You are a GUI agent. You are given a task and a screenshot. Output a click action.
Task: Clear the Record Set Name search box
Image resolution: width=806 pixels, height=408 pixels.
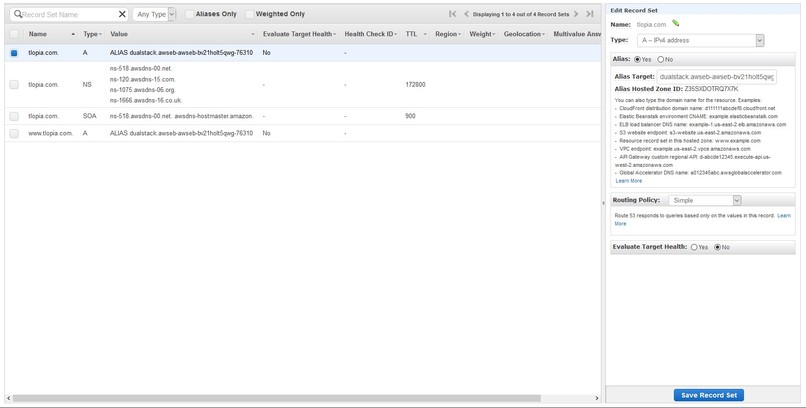[122, 14]
